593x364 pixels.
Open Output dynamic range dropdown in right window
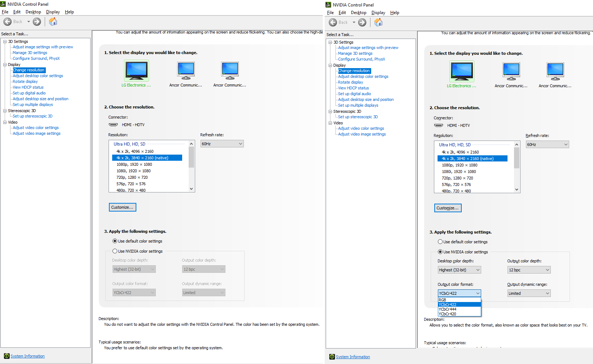[x=529, y=293]
